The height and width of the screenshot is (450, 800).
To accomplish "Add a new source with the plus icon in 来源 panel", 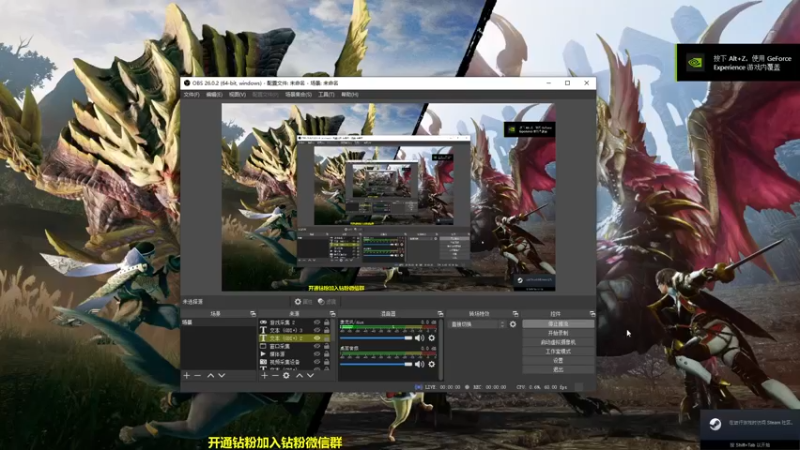I will tap(264, 376).
